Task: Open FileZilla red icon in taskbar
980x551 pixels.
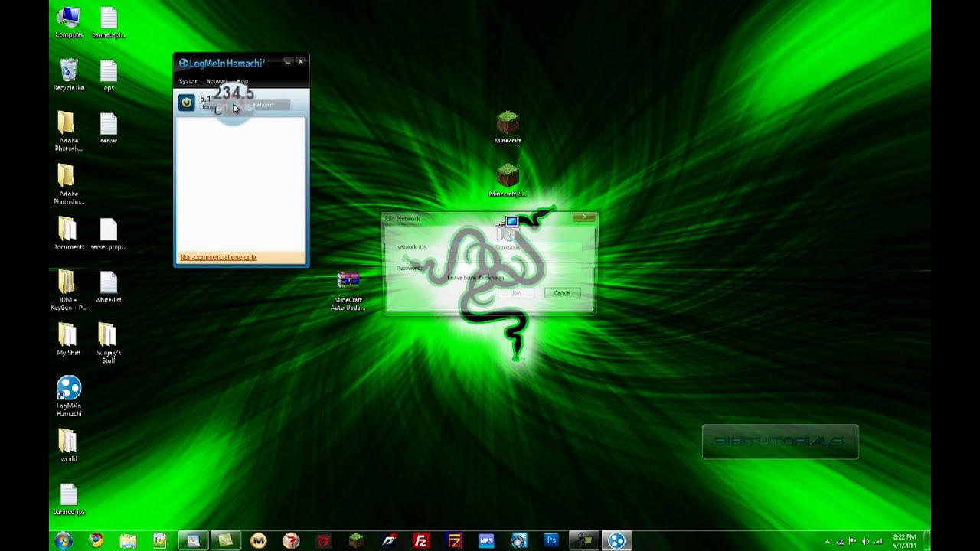Action: tap(421, 541)
